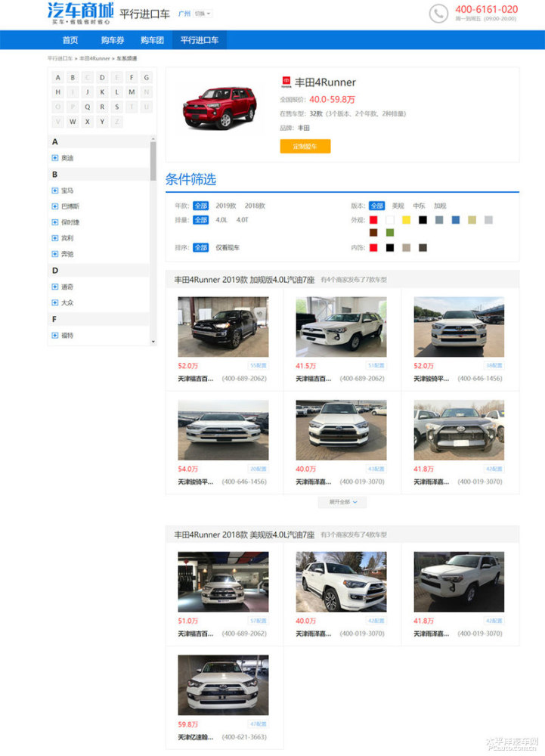Select green exterior color swatch

(x=390, y=233)
